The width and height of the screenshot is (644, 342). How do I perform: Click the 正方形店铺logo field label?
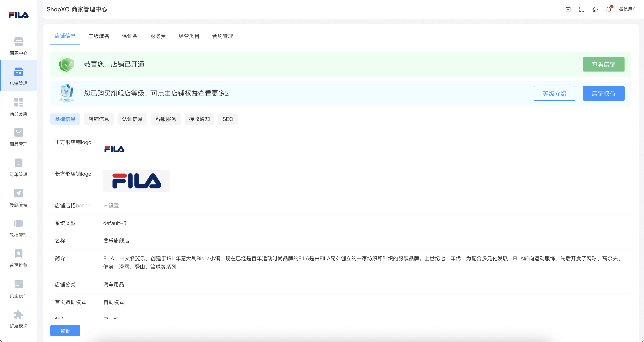(x=73, y=142)
